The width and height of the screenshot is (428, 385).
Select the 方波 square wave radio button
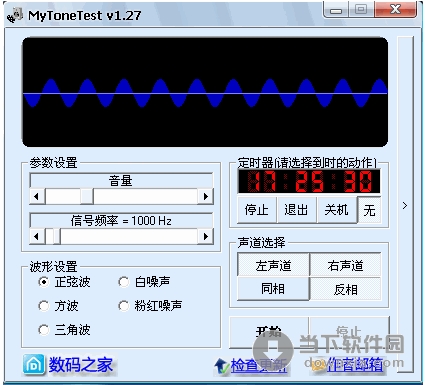[x=43, y=306]
